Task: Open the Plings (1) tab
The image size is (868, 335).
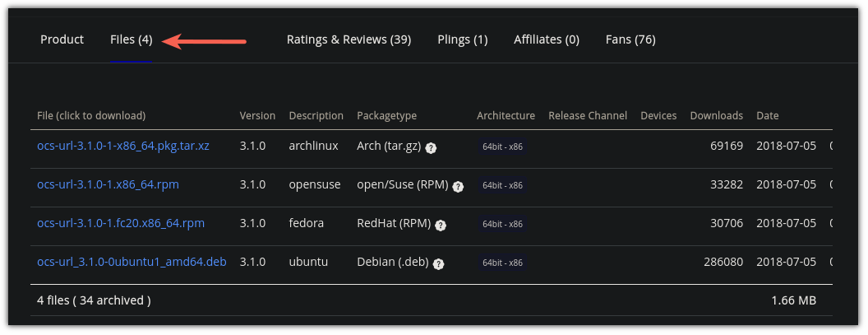Action: tap(462, 40)
